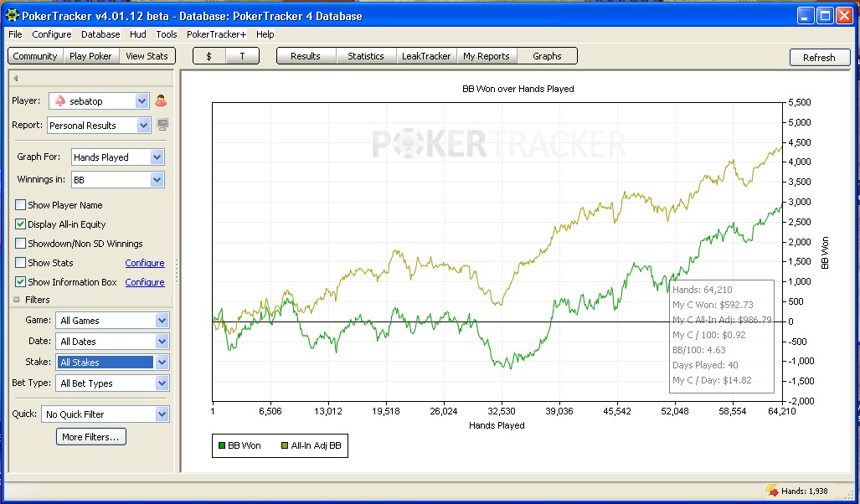Switch to the Results tab
This screenshot has height=504, width=860.
click(x=306, y=56)
